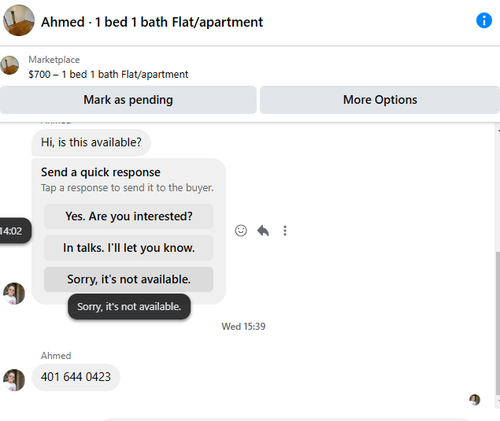Image resolution: width=500 pixels, height=421 pixels.
Task: Jump using the chat vertical scrollbar thumb
Action: tap(498, 324)
